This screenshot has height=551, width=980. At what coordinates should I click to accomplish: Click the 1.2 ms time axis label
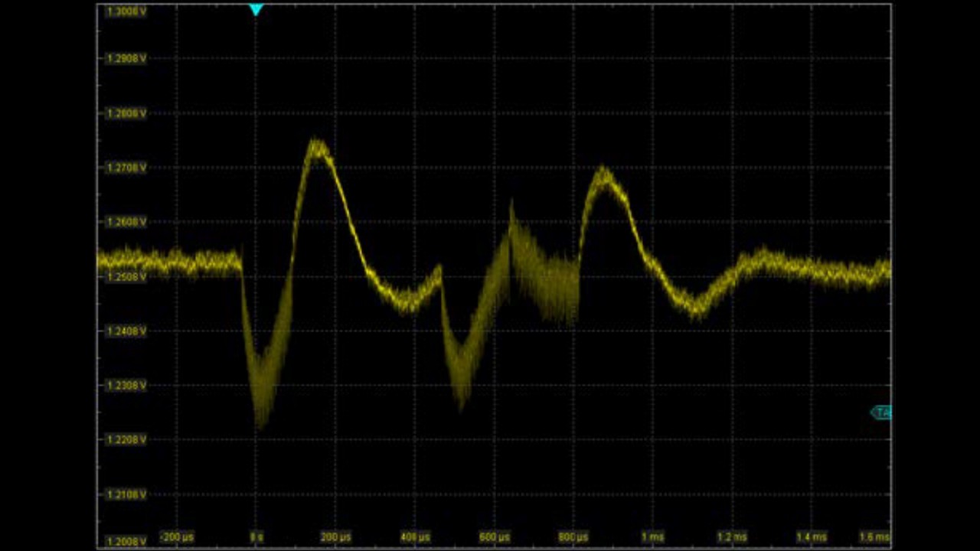[731, 537]
